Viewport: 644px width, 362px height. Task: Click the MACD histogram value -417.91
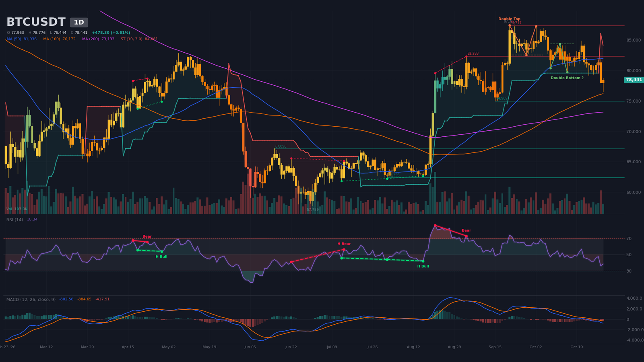click(x=103, y=299)
